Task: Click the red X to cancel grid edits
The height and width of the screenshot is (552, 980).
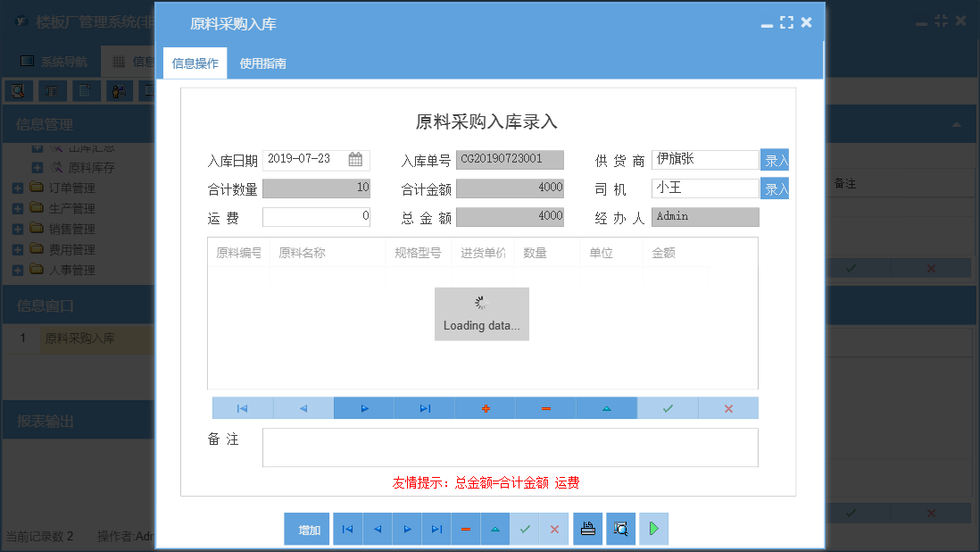Action: pyautogui.click(x=727, y=407)
